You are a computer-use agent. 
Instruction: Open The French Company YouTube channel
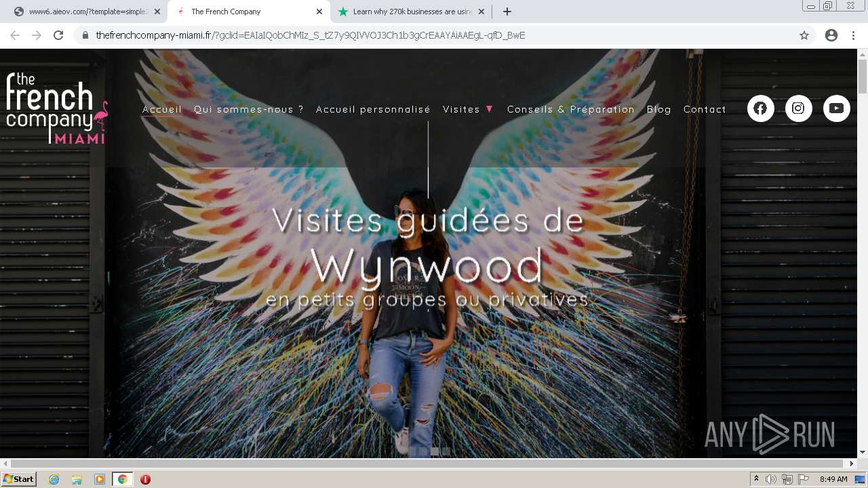836,108
